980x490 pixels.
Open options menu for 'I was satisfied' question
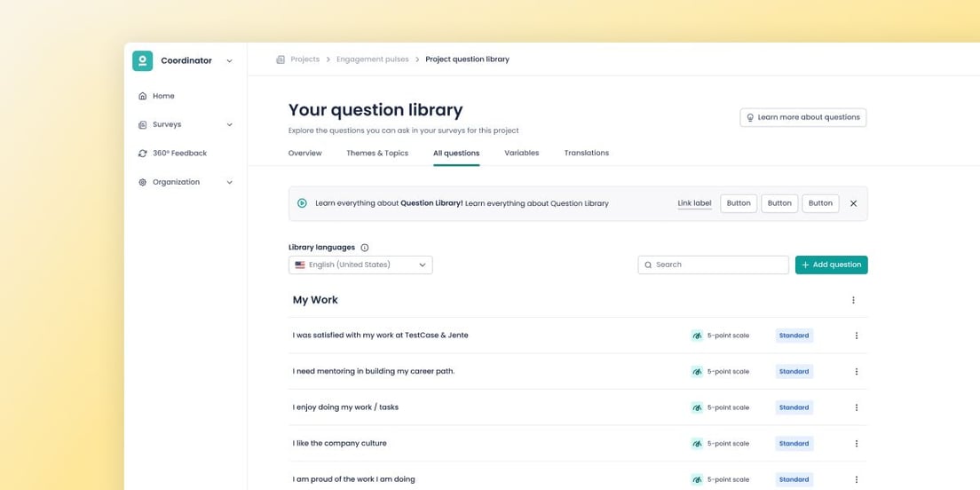[857, 336]
